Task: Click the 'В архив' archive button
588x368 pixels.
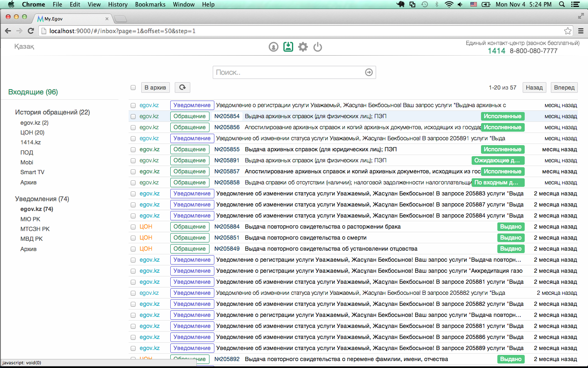Action: [155, 88]
